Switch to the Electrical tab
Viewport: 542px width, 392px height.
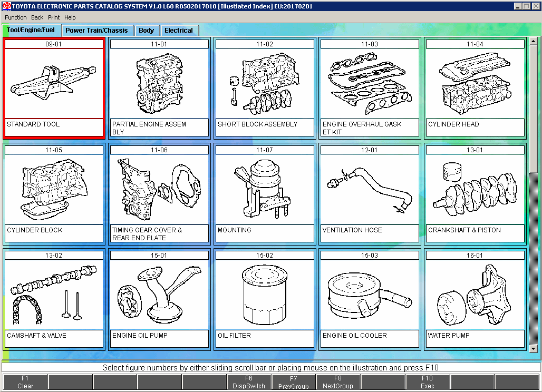click(x=179, y=31)
